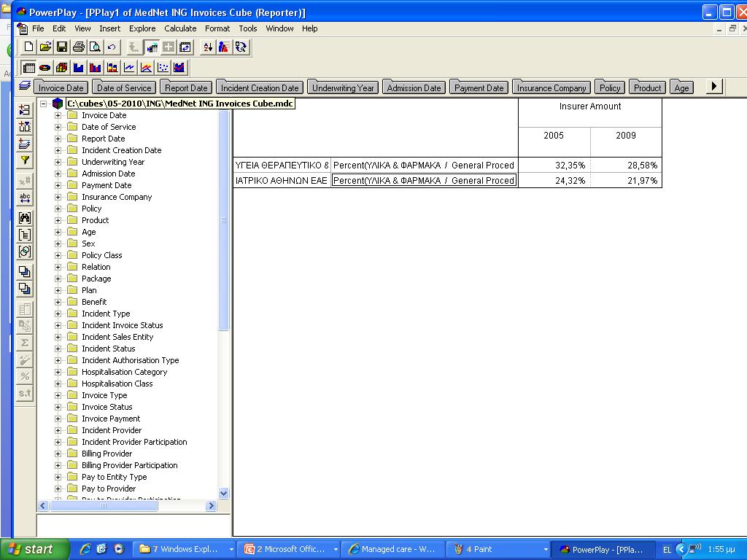The height and width of the screenshot is (560, 747).
Task: Expand the Incident Type folder
Action: click(58, 314)
